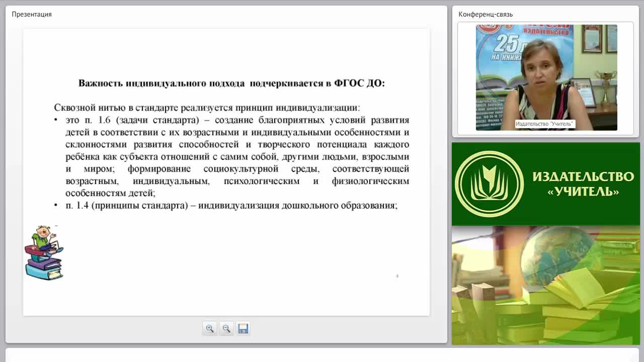Select the Конференц-связь panel header
The width and height of the screenshot is (644, 362).
485,15
